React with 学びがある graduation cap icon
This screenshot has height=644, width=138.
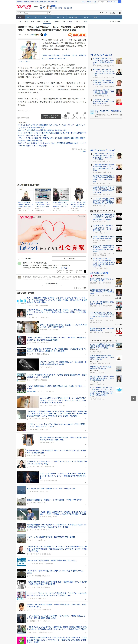[66, 116]
